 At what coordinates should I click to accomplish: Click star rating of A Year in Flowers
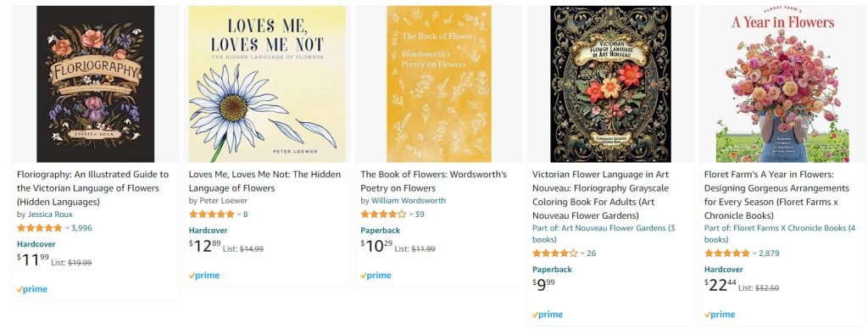click(726, 254)
